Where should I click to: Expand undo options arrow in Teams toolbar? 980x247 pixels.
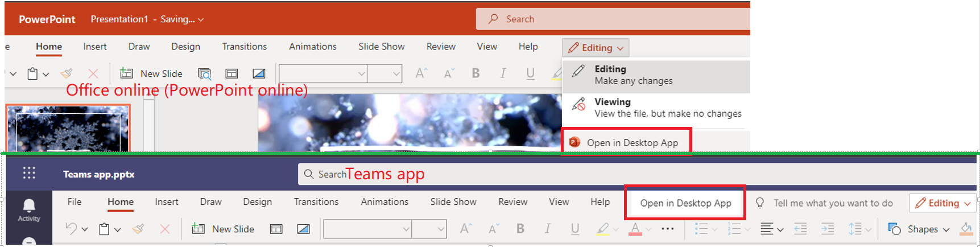pos(85,229)
